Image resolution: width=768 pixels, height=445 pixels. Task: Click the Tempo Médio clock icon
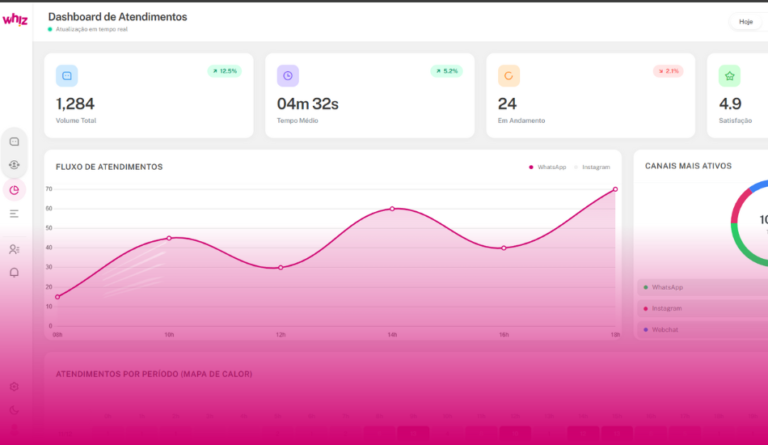288,75
